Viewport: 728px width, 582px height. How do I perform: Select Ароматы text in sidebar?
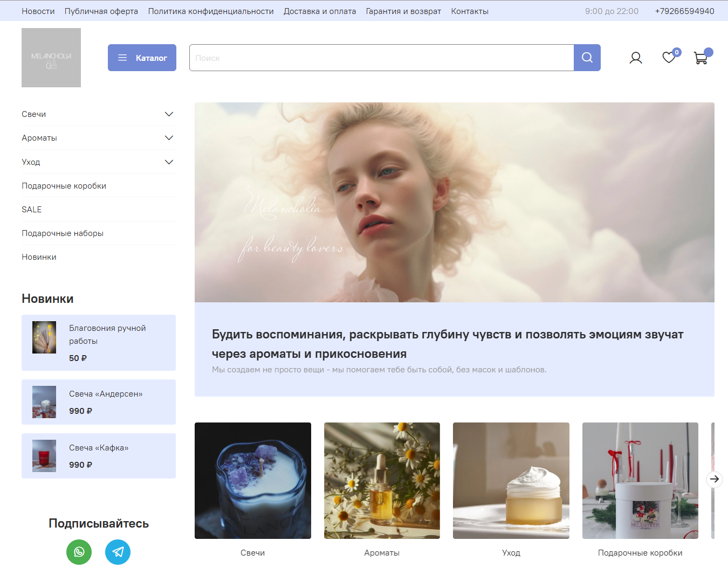[39, 138]
